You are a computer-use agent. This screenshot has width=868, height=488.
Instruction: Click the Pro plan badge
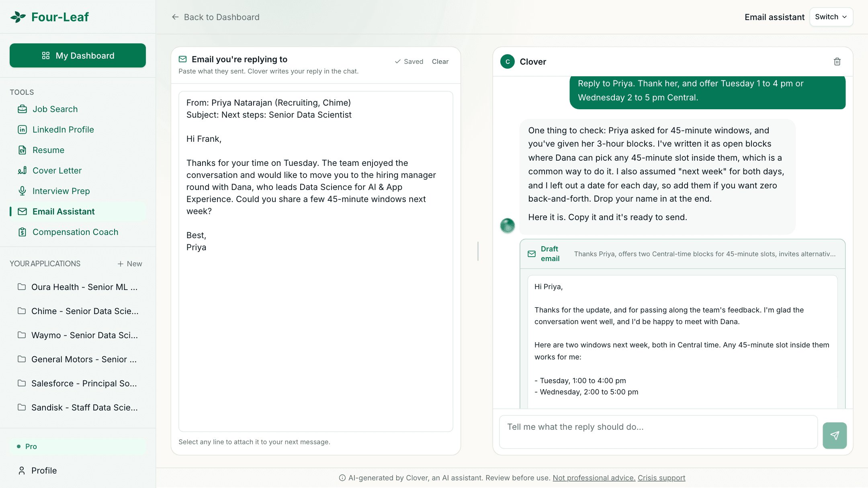(78, 447)
